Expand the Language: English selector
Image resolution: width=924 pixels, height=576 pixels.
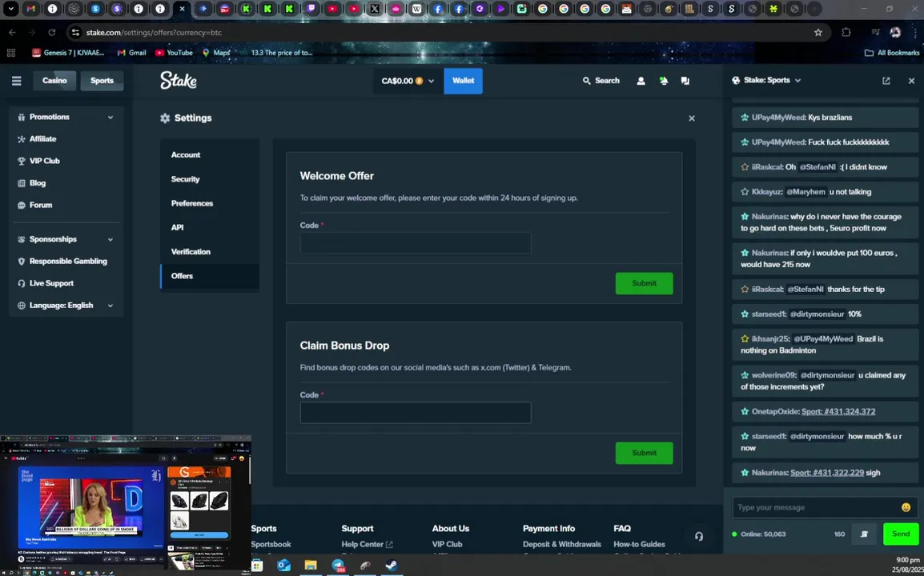(66, 305)
